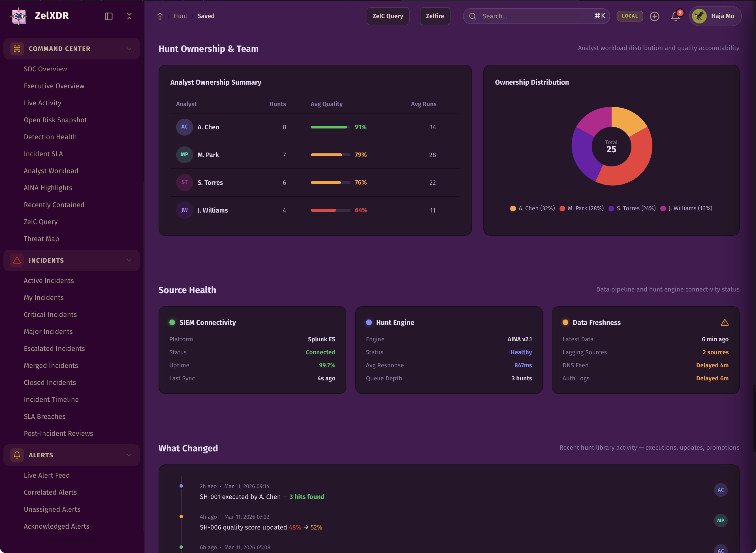
Task: Open Analyst Workload in sidebar
Action: (x=51, y=171)
